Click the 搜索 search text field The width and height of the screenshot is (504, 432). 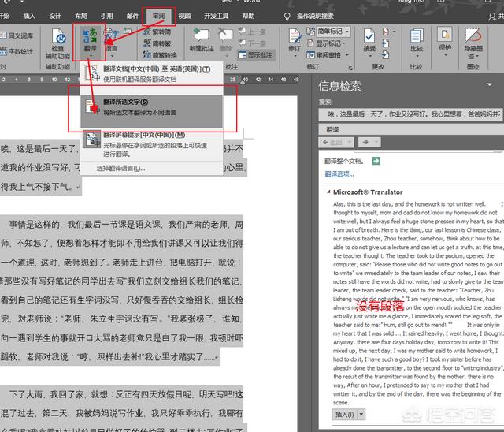[x=409, y=114]
